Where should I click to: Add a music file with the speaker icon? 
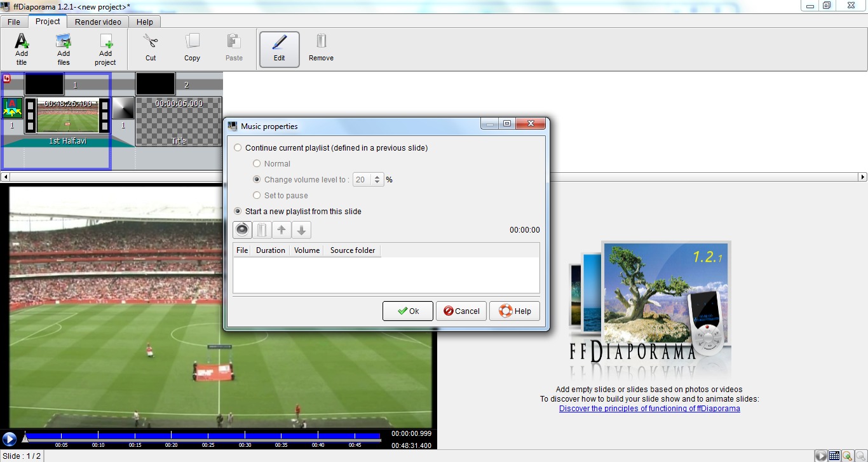(242, 230)
